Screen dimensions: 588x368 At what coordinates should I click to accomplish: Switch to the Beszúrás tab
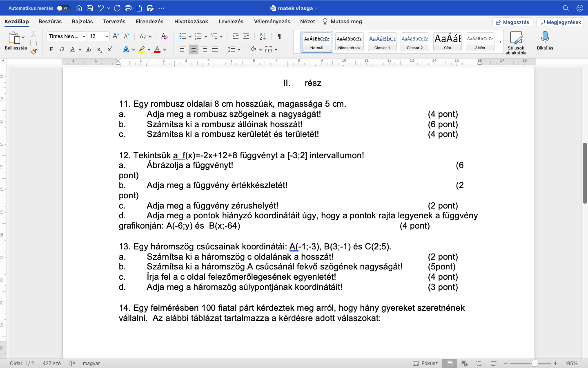pyautogui.click(x=50, y=21)
